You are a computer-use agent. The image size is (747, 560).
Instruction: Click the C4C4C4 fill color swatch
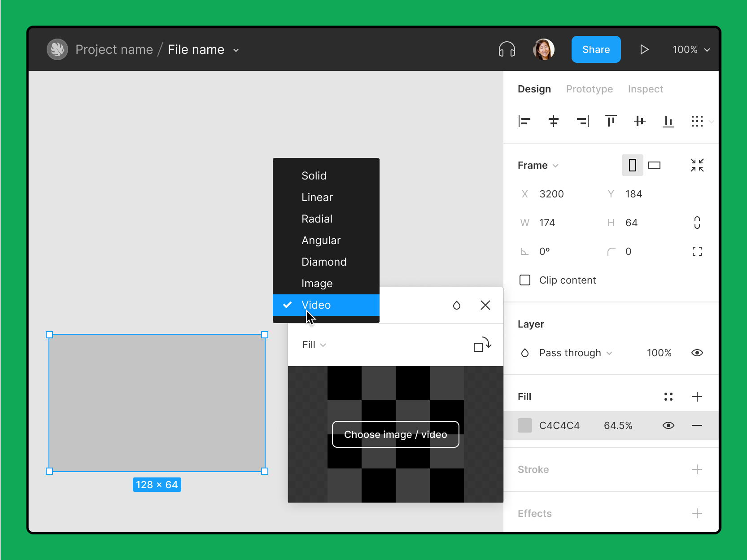point(524,425)
